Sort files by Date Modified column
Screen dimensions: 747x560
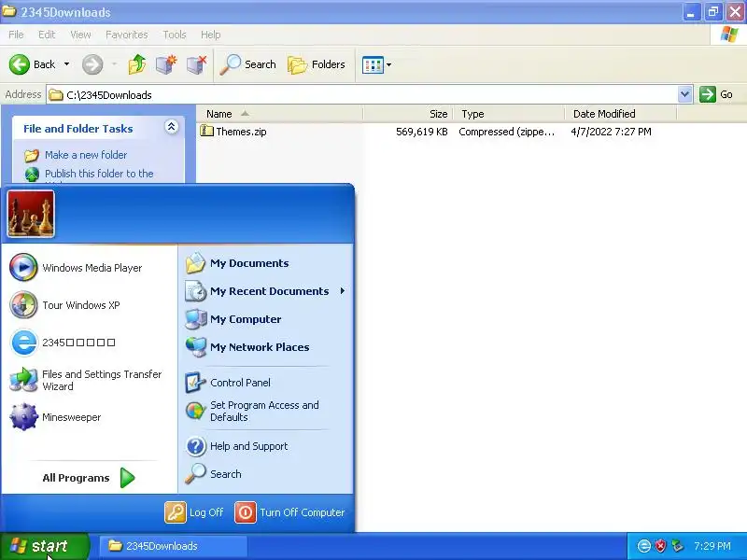point(621,114)
